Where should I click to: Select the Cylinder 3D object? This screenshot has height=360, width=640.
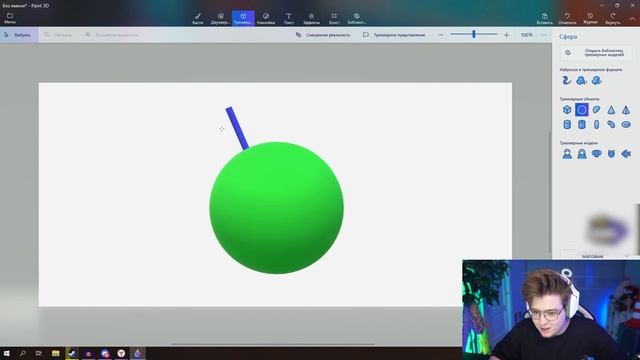coord(567,124)
